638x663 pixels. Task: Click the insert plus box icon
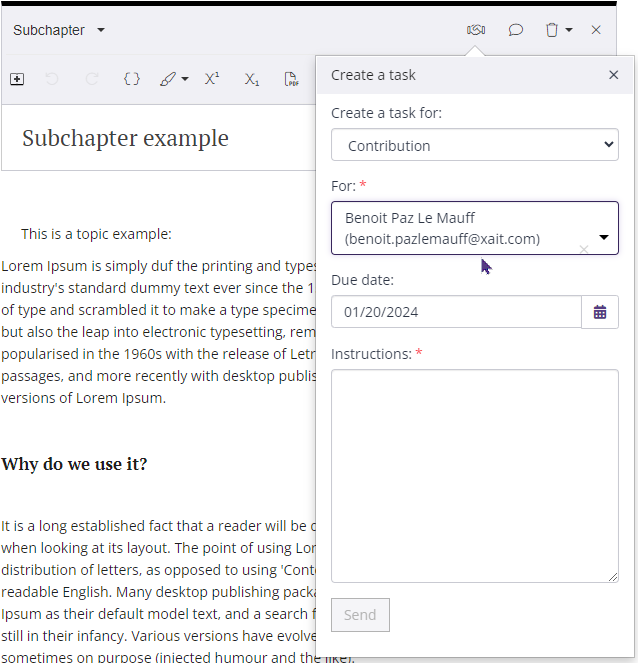[17, 79]
